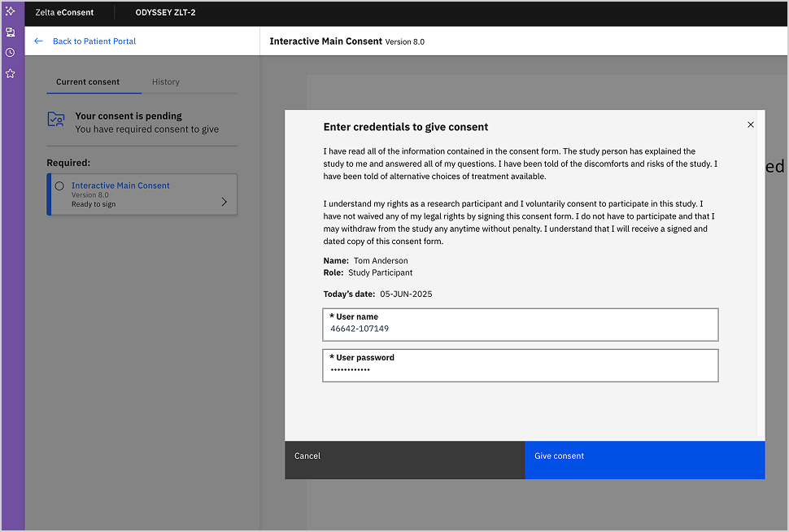Click the star icon in sidebar
The width and height of the screenshot is (789, 532).
pos(11,74)
